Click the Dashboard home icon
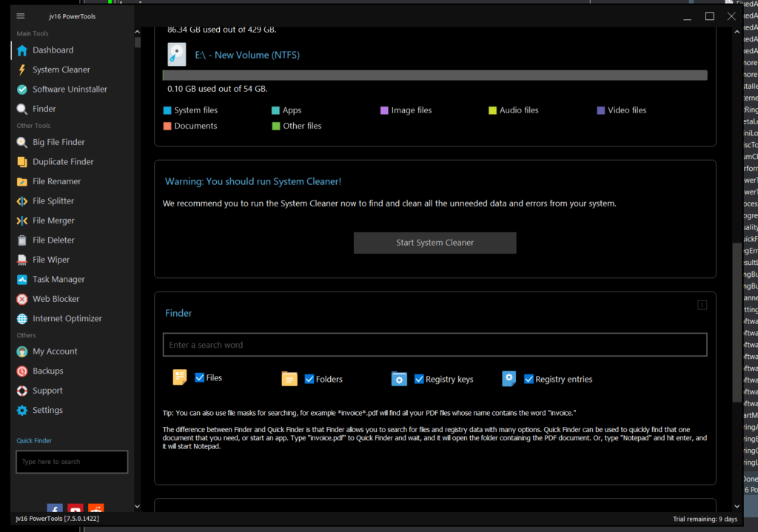Viewport: 758px width, 532px height. point(21,50)
